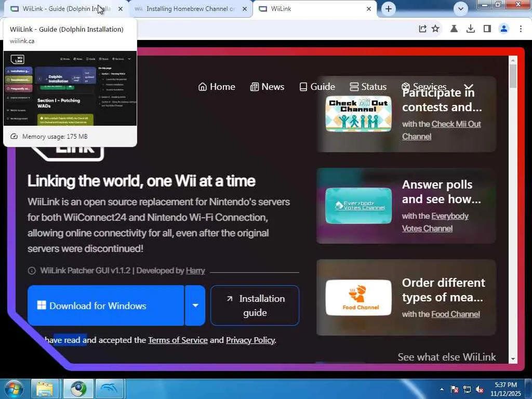Open Guide in WiiLink navigation
This screenshot has height=399, width=532.
[x=317, y=87]
